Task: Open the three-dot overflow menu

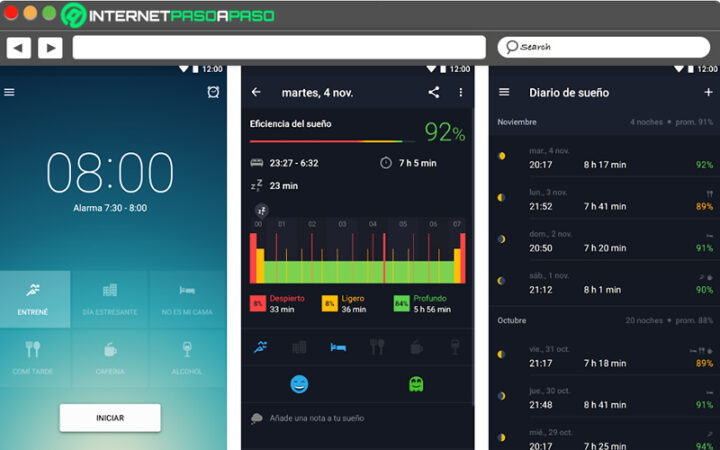Action: [x=461, y=92]
